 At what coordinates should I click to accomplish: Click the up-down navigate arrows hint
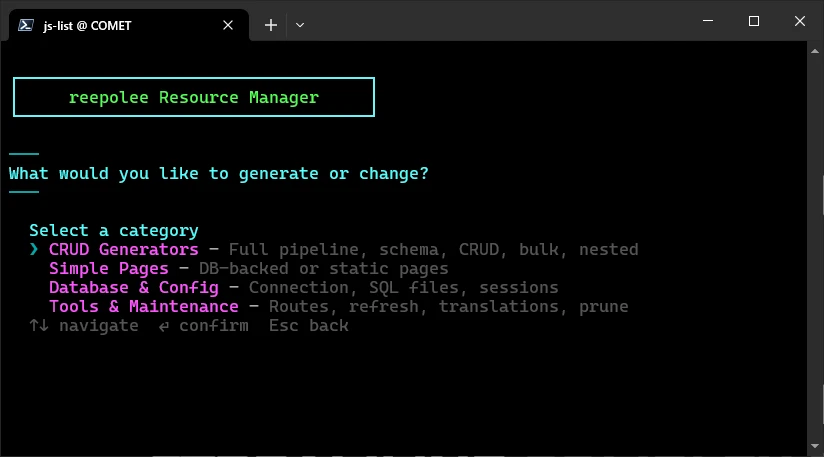pos(39,326)
